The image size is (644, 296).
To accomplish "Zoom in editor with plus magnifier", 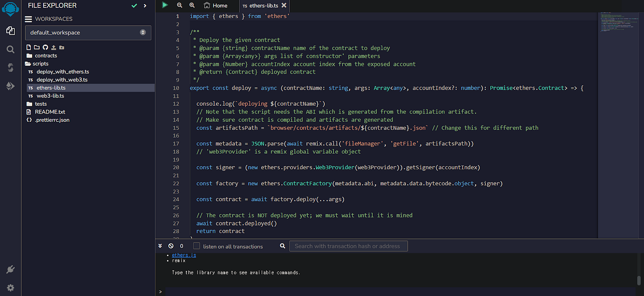I will pyautogui.click(x=192, y=6).
